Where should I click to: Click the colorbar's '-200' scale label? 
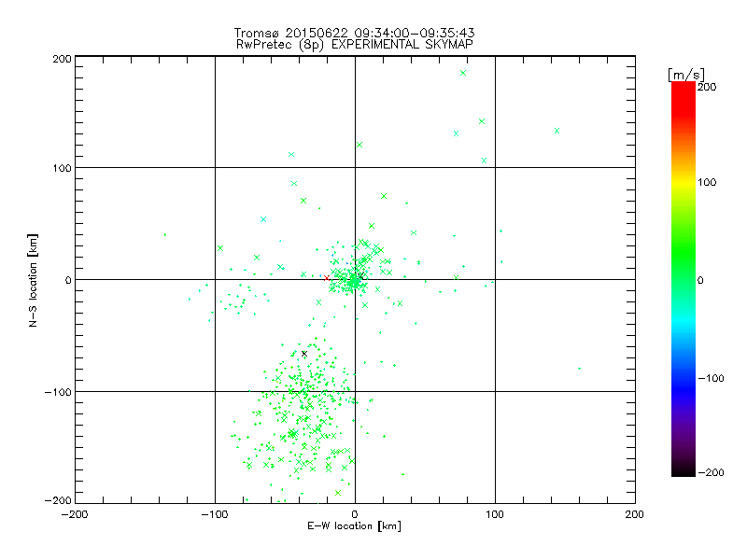click(x=711, y=472)
